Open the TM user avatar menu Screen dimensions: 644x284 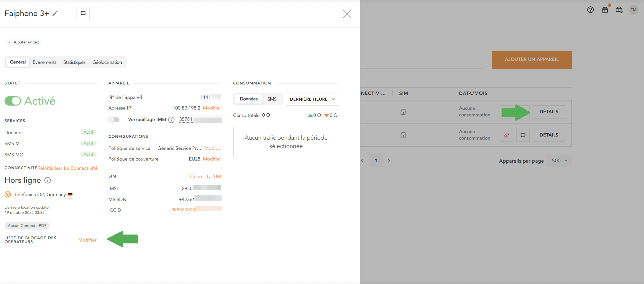pyautogui.click(x=633, y=10)
